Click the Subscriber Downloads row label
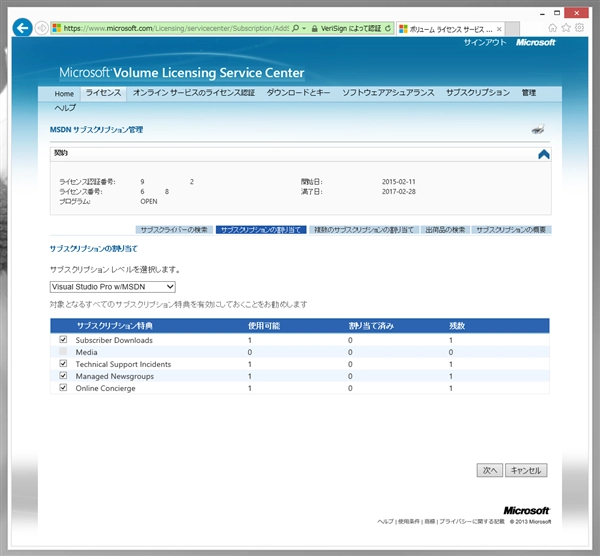Image resolution: width=600 pixels, height=556 pixels. tap(114, 340)
